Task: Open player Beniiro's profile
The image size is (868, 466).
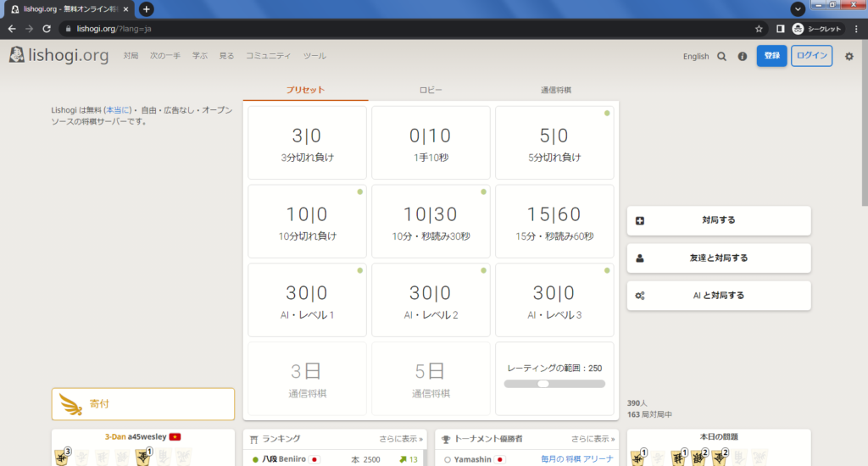Action: pos(283,459)
